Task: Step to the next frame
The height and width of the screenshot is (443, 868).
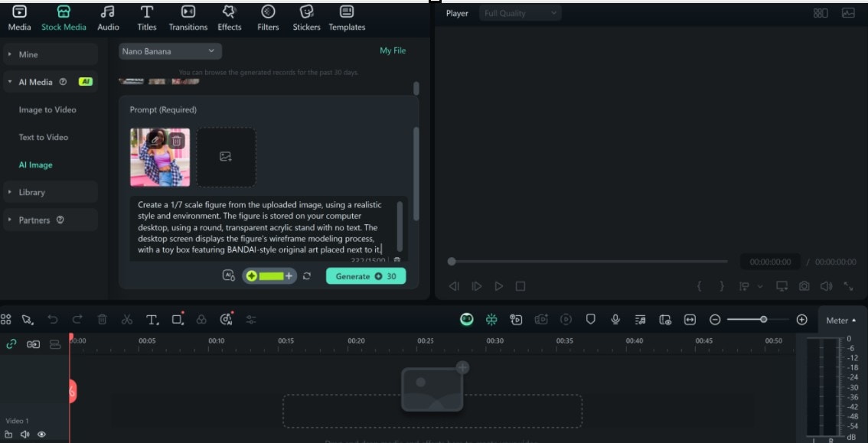Action: [x=476, y=286]
